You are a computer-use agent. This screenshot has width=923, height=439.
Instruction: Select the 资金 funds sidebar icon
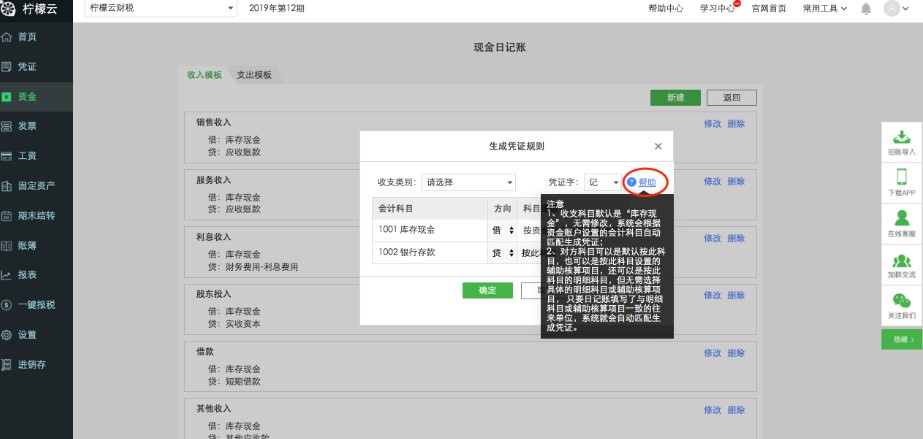(x=6, y=97)
